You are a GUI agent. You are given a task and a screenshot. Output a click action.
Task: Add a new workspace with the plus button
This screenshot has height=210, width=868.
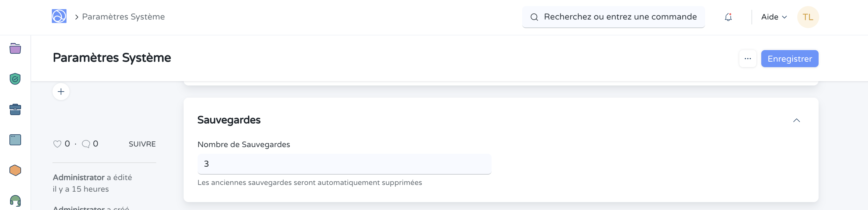[x=61, y=91]
